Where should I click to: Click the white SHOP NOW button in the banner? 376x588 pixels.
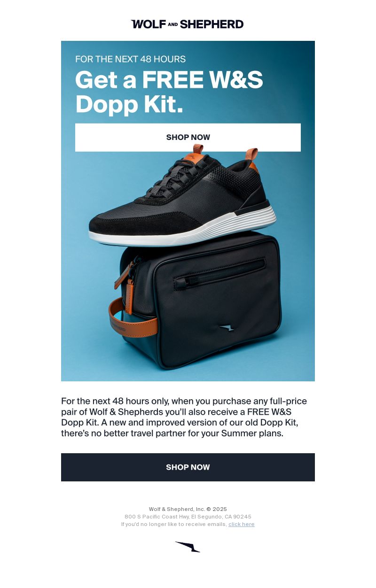click(x=188, y=138)
